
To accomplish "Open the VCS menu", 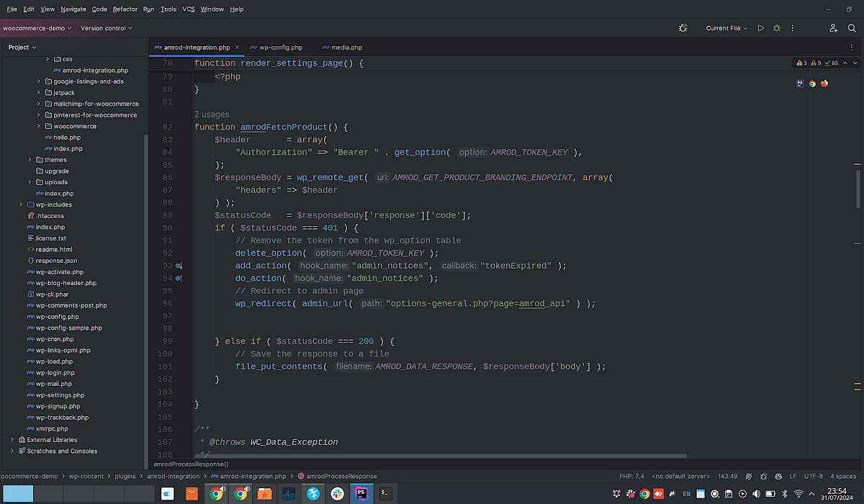I will coord(189,9).
